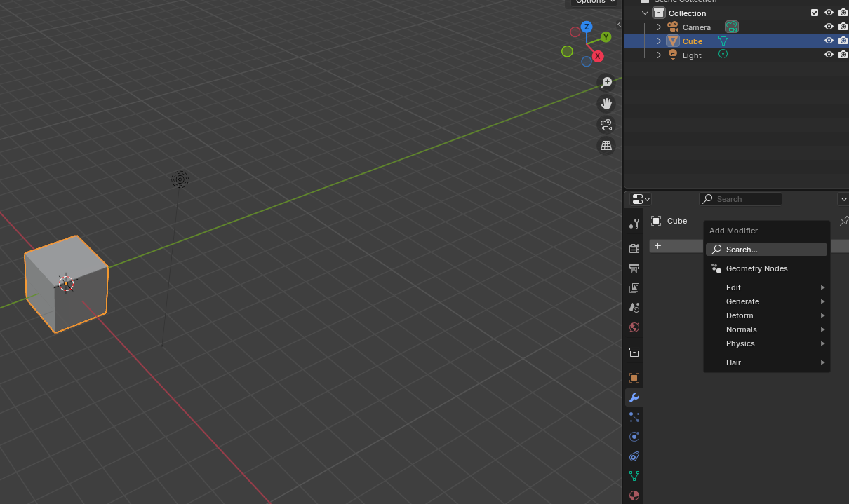
Task: Open the Hair modifier submenu
Action: pos(767,362)
